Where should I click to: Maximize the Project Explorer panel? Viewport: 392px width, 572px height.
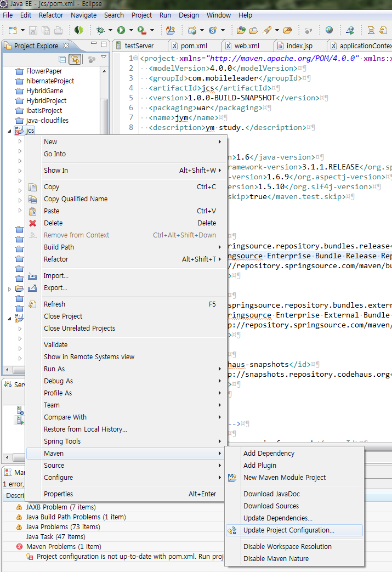pyautogui.click(x=104, y=44)
